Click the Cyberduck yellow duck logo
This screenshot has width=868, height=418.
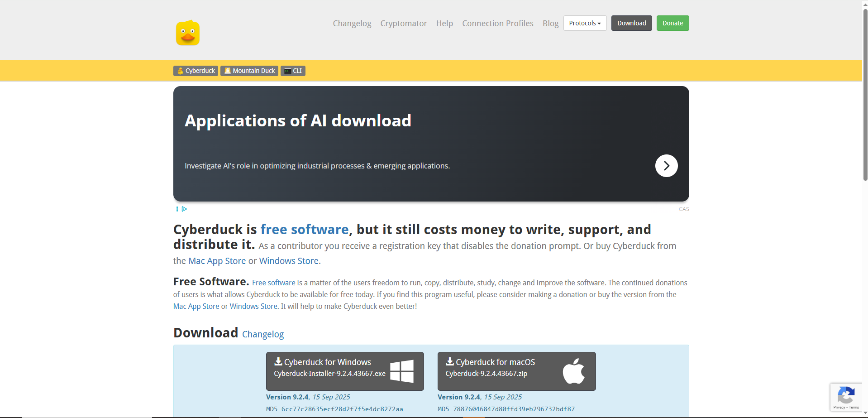(187, 33)
